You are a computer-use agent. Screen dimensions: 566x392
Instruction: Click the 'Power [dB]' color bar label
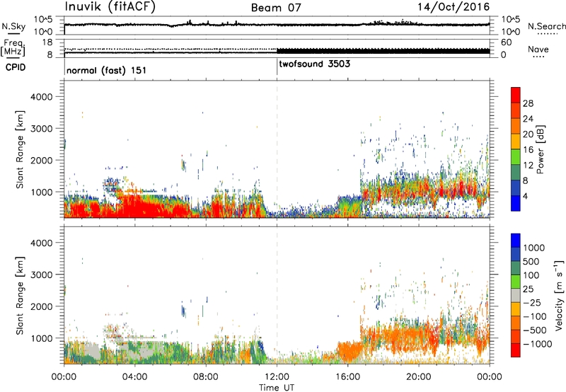click(540, 149)
